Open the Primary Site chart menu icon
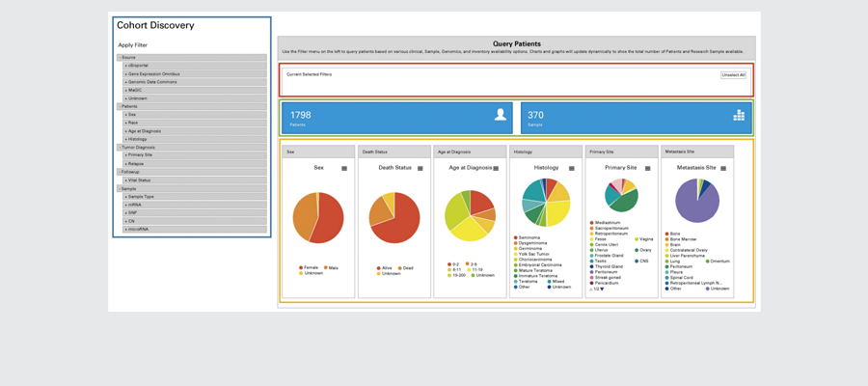 (x=648, y=168)
